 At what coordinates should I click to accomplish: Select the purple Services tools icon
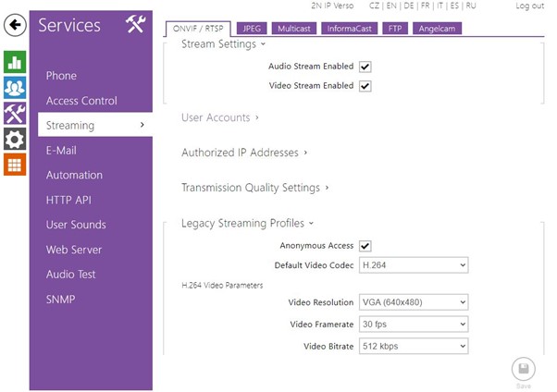tap(14, 114)
